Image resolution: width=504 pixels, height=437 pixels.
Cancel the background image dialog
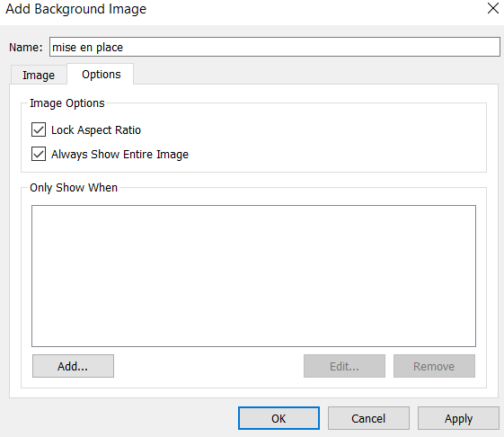(368, 418)
